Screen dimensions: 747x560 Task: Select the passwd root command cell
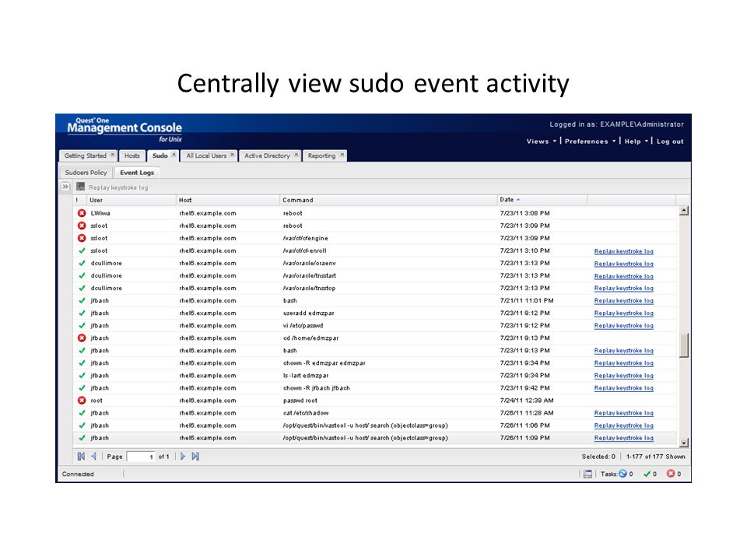[300, 401]
